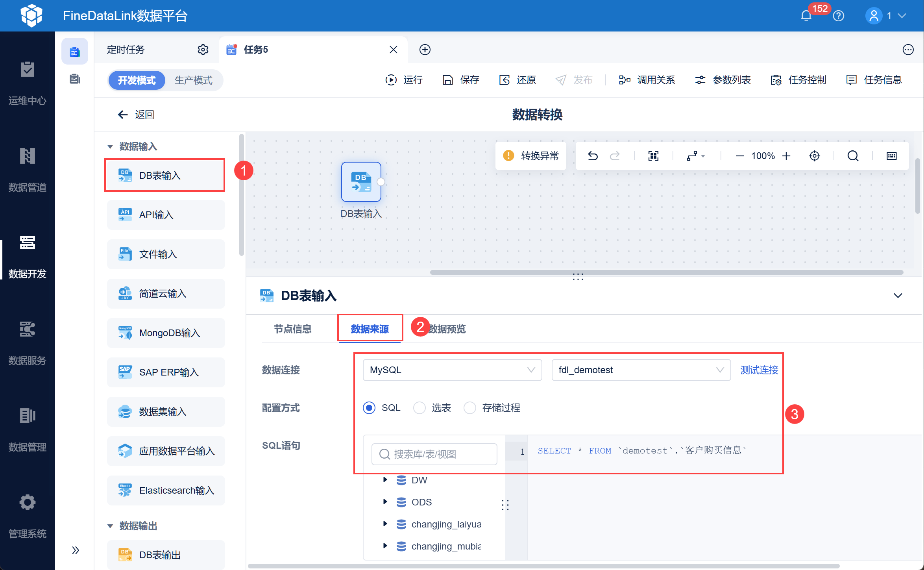Open 任务信息
The width and height of the screenshot is (924, 570).
(874, 80)
